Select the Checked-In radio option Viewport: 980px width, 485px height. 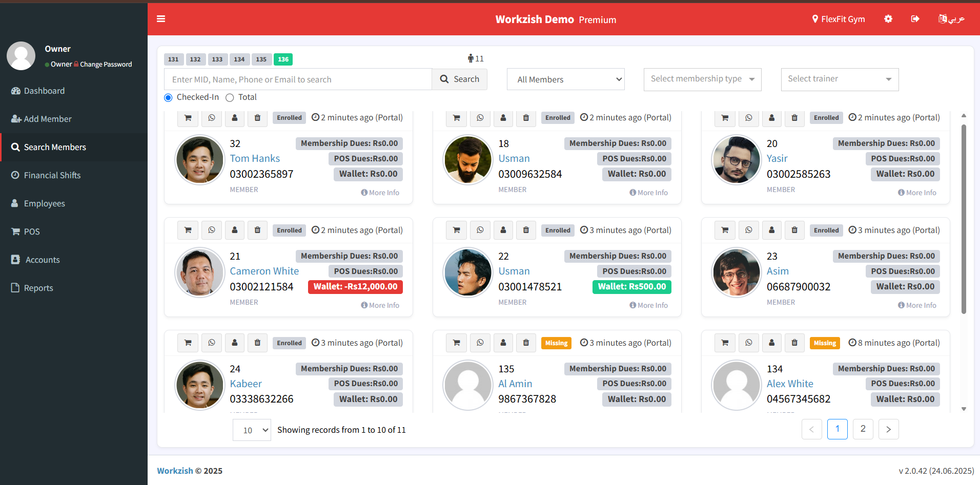168,97
